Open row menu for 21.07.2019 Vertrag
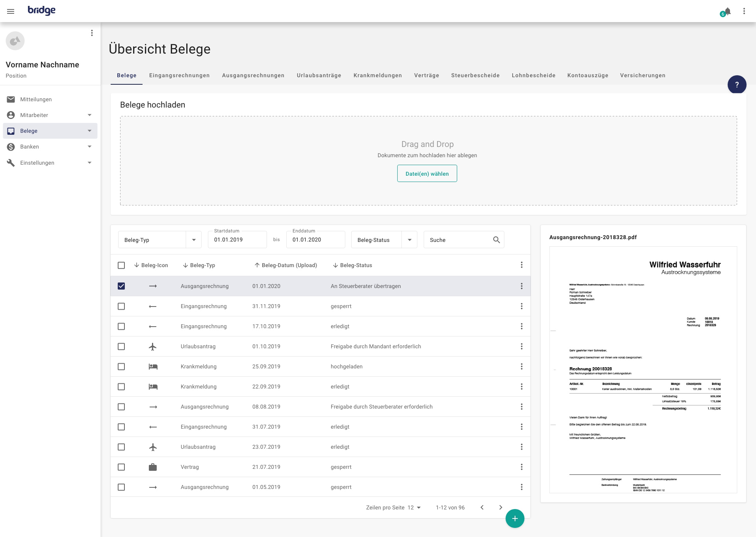The height and width of the screenshot is (537, 756). click(x=521, y=467)
